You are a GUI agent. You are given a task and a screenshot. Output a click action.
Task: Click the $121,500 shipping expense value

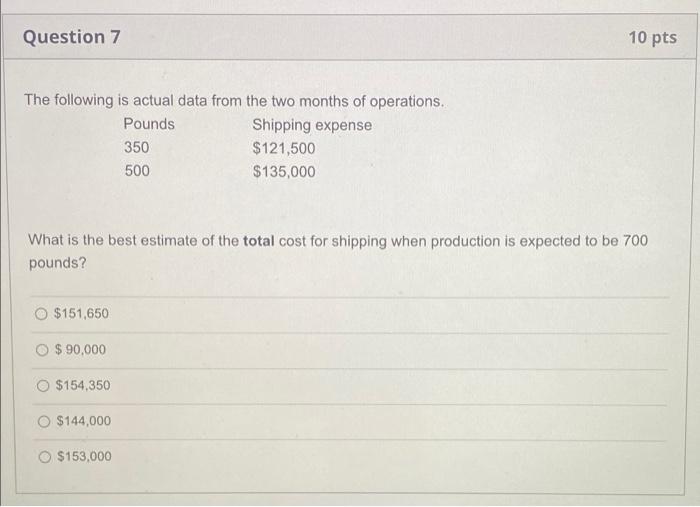(x=284, y=148)
